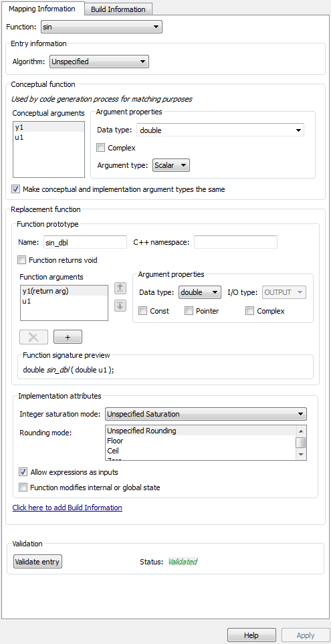Open Integer saturation mode dropdown

click(206, 414)
